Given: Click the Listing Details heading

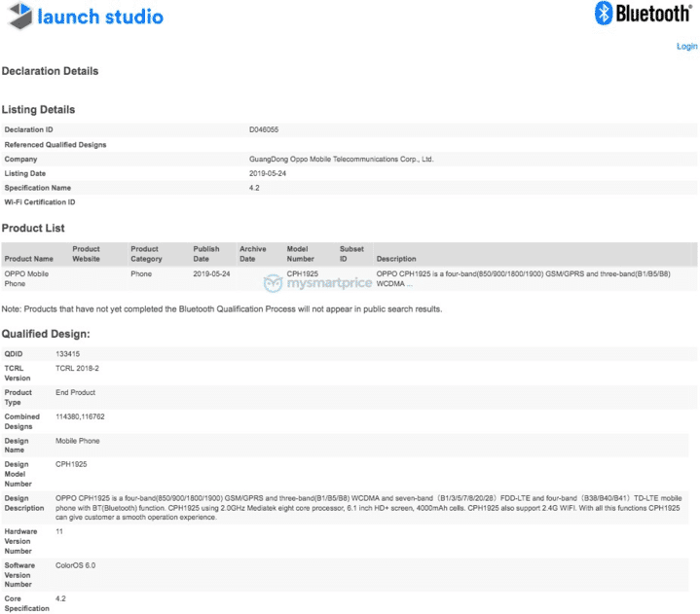Looking at the screenshot, I should [x=38, y=110].
